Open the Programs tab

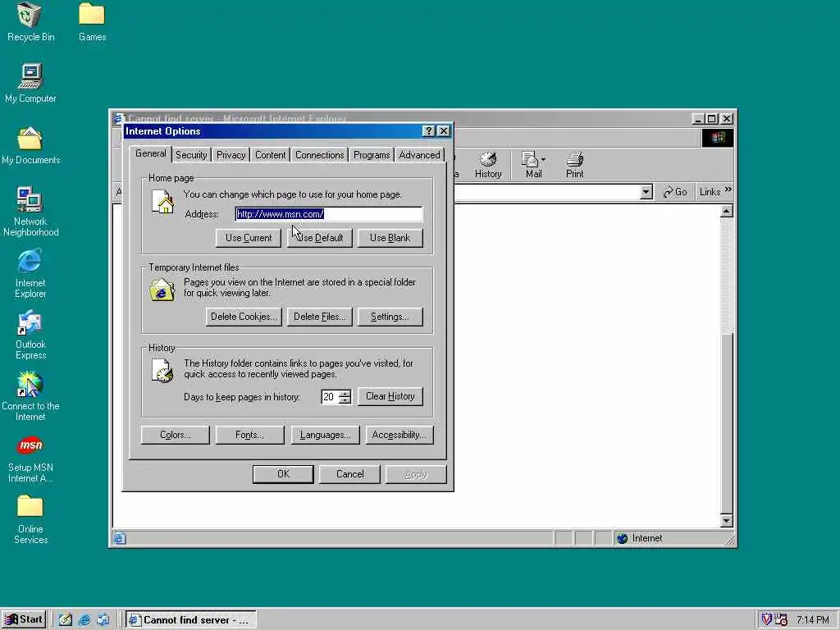pos(372,155)
